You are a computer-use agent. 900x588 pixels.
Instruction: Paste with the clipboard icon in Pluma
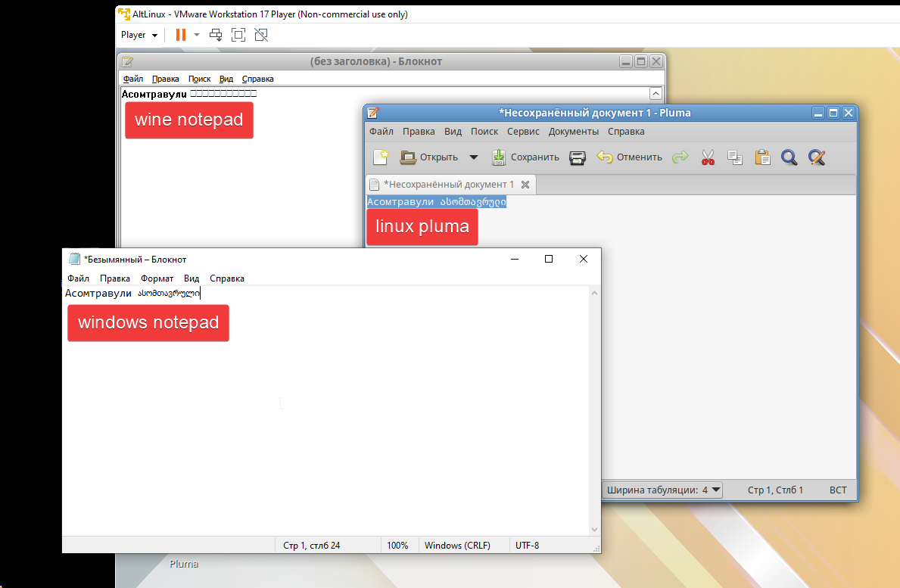[x=762, y=157]
